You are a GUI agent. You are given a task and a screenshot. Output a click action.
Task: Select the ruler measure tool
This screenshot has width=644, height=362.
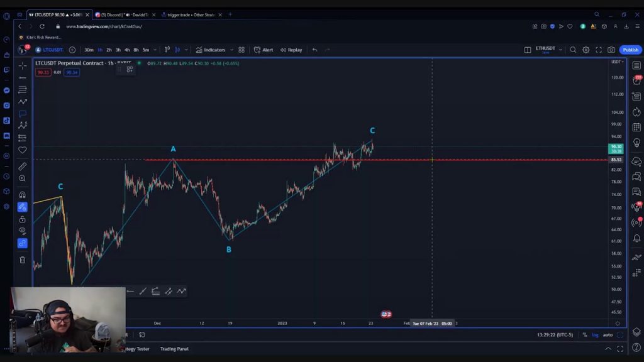(x=23, y=166)
